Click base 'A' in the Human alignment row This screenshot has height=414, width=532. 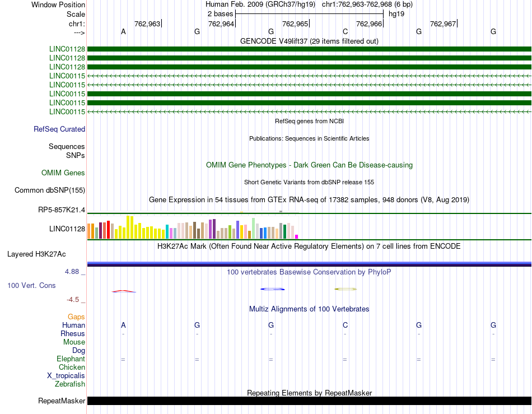click(x=124, y=325)
